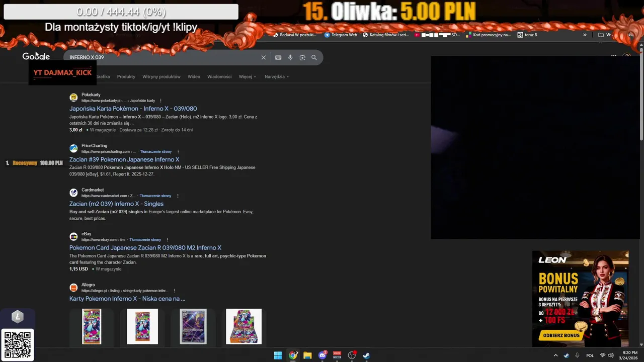Submit search with the magnifier icon
This screenshot has width=644, height=362.
[x=314, y=58]
